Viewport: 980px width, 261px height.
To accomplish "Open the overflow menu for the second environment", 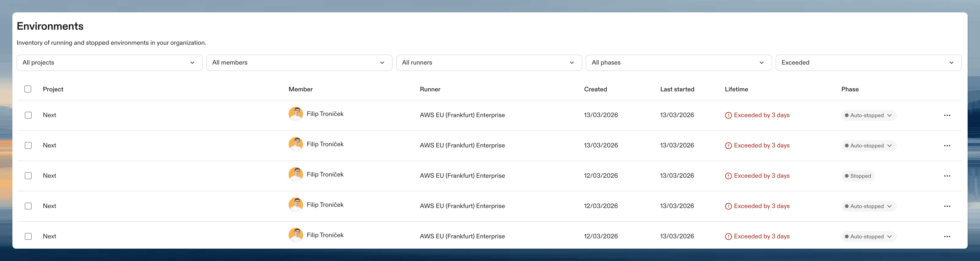I will pyautogui.click(x=947, y=145).
